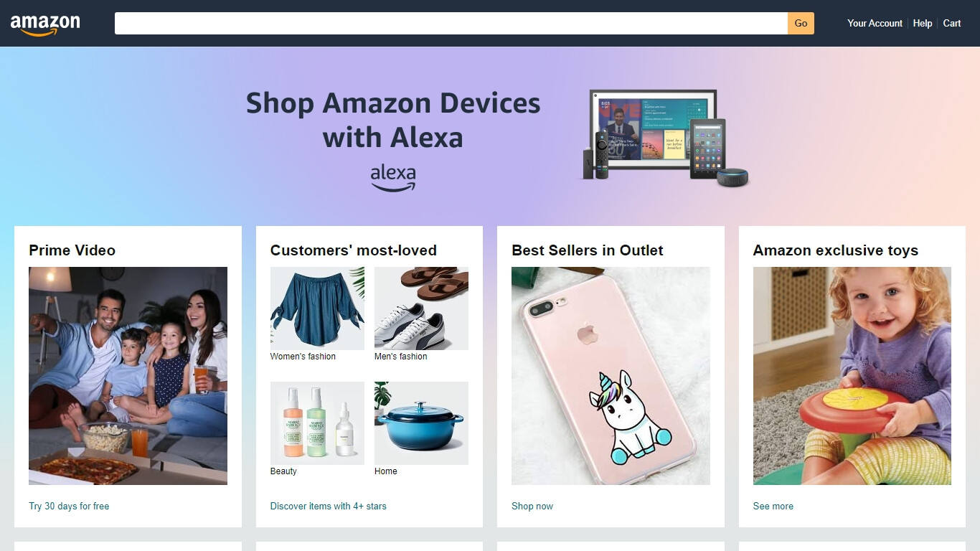The height and width of the screenshot is (551, 980).
Task: Click Discover items with 4+ stars
Action: coord(328,506)
